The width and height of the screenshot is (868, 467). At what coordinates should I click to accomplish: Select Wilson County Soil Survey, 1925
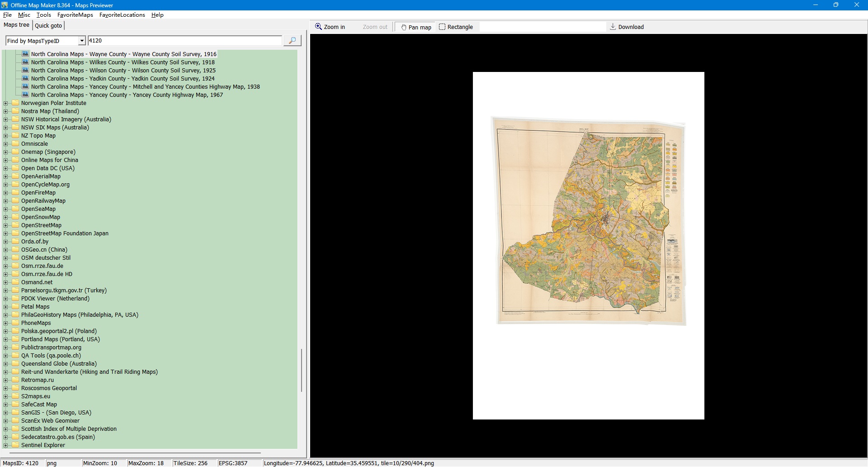pyautogui.click(x=123, y=71)
